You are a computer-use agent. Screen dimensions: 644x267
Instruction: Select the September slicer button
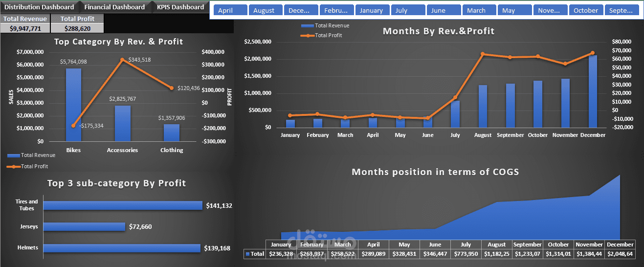pos(622,10)
